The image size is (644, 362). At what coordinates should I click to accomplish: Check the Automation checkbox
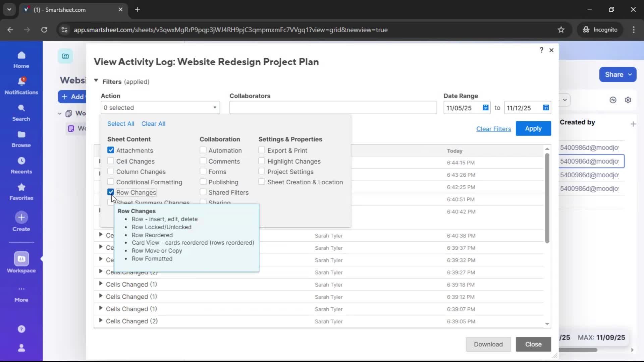(x=203, y=150)
